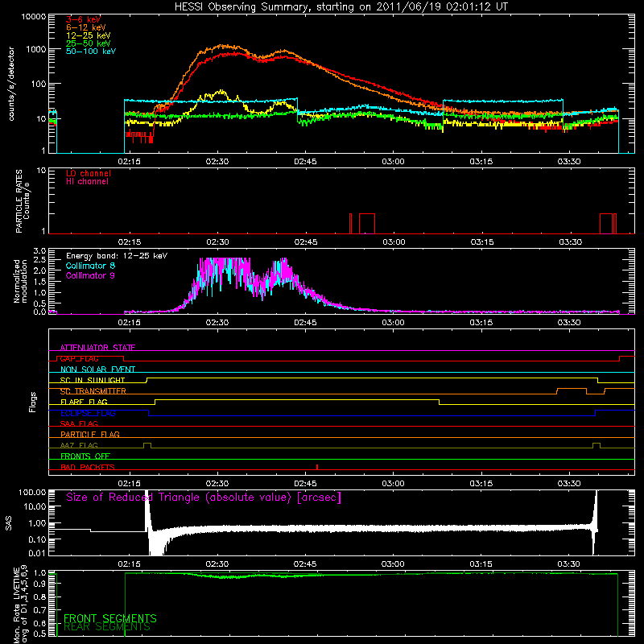Click the orange 6-12 keV flare peak
644x644 pixels.
(x=222, y=46)
